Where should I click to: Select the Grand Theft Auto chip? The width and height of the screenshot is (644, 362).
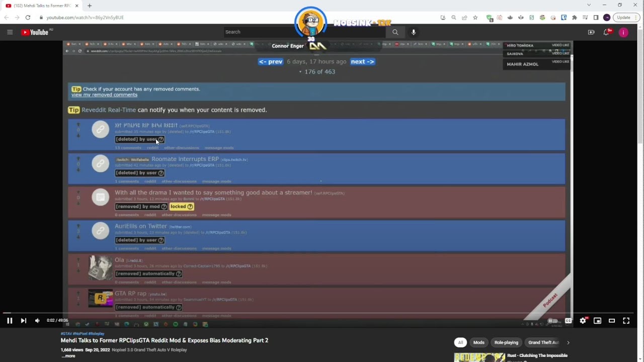(x=543, y=342)
